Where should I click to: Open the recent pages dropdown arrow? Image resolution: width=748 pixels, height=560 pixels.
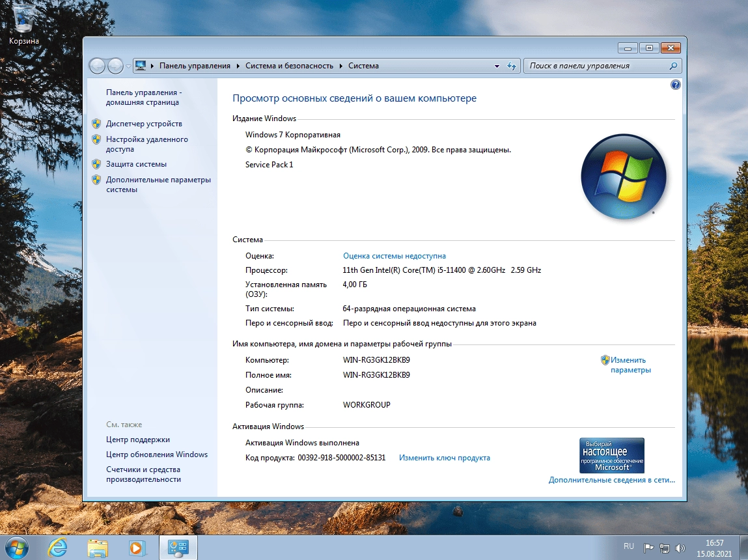point(128,66)
